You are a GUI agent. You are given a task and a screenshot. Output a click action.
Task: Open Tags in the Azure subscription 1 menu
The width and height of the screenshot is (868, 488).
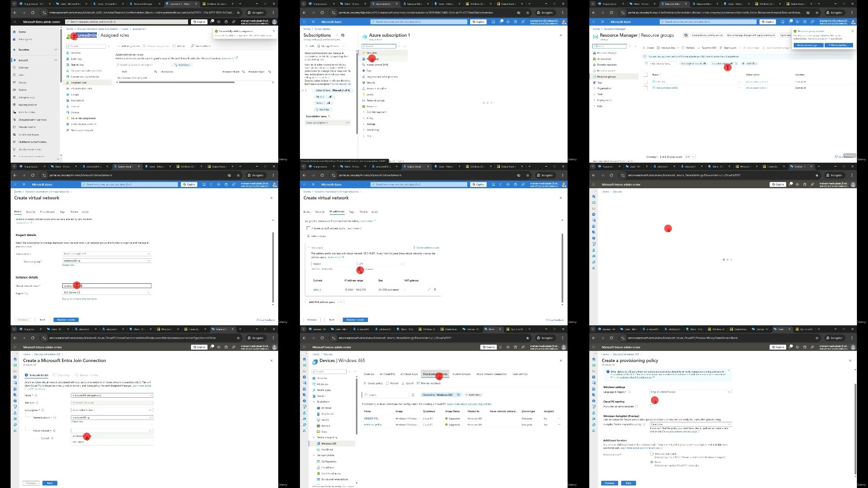tap(369, 70)
